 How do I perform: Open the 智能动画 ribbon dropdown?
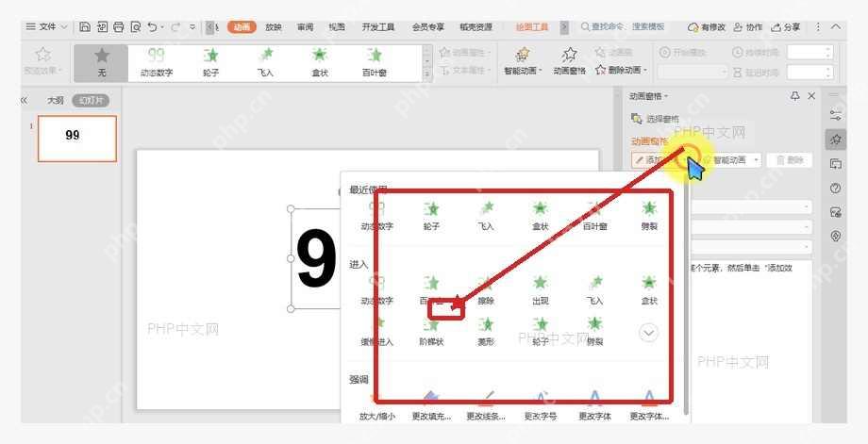tap(523, 62)
